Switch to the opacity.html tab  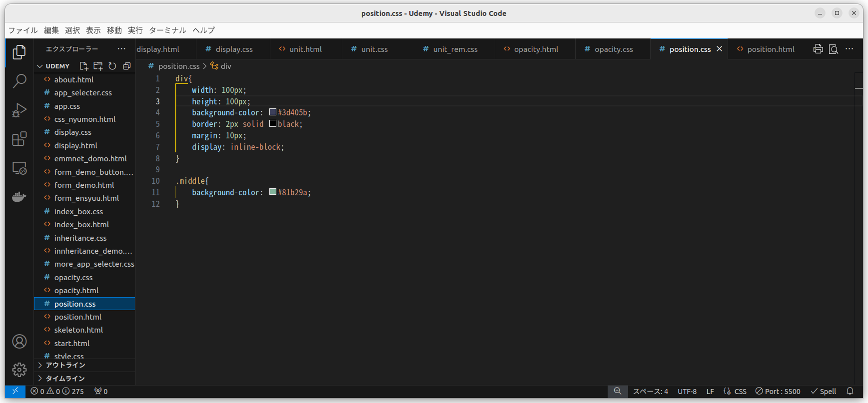(x=535, y=49)
